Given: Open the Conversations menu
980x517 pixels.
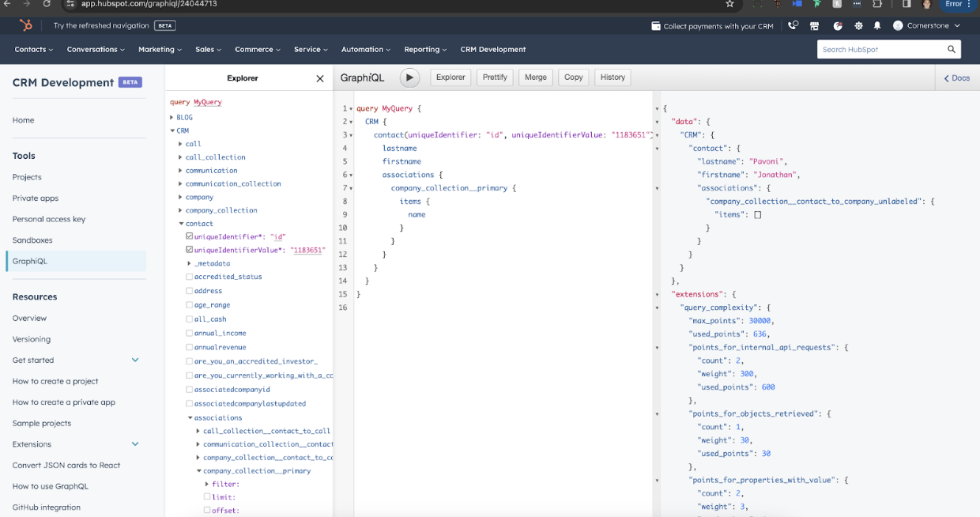Looking at the screenshot, I should coord(96,49).
